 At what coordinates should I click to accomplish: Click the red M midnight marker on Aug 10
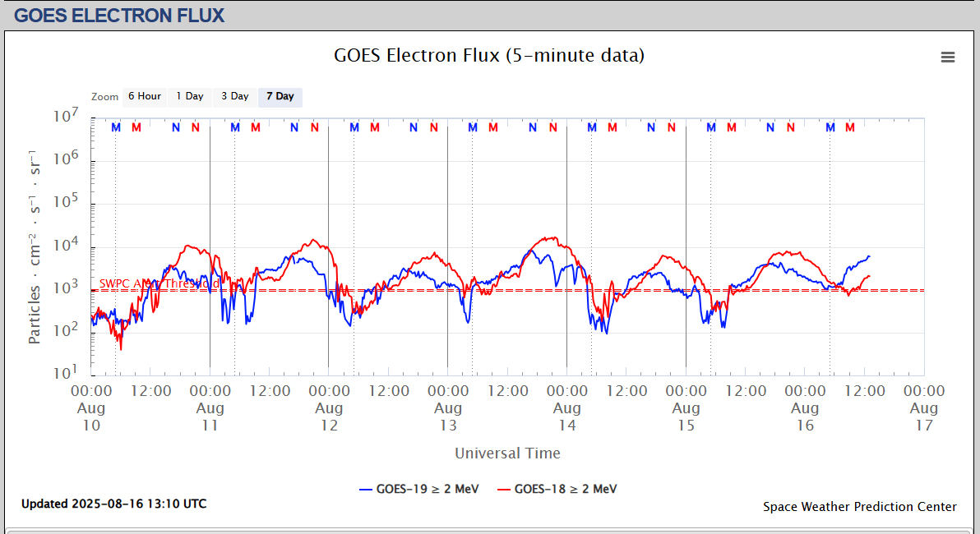[x=136, y=127]
